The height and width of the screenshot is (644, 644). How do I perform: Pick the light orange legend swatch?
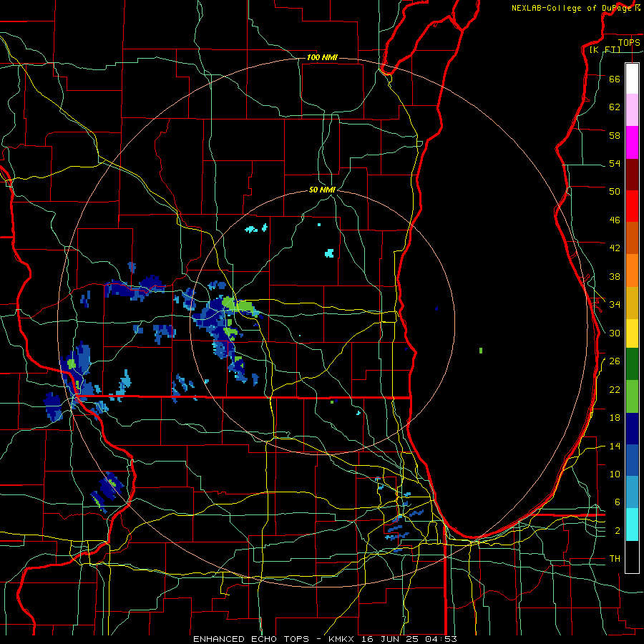[x=632, y=270]
